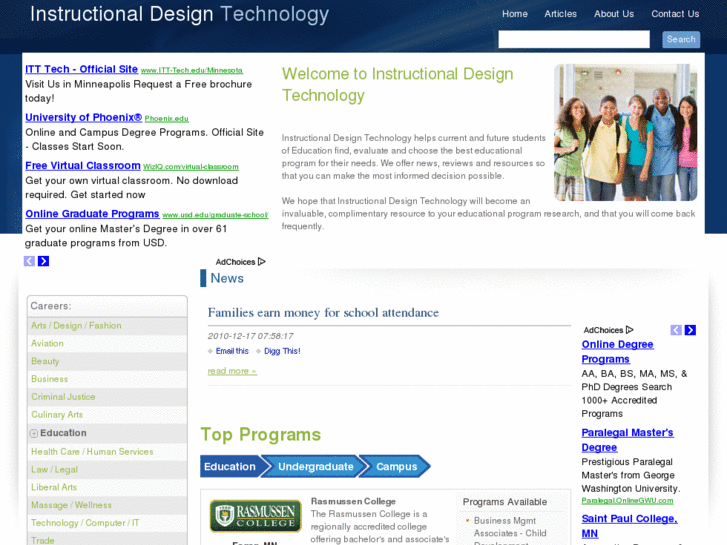727x545 pixels.
Task: Open ITT Tech - Official Site ad
Action: click(82, 69)
